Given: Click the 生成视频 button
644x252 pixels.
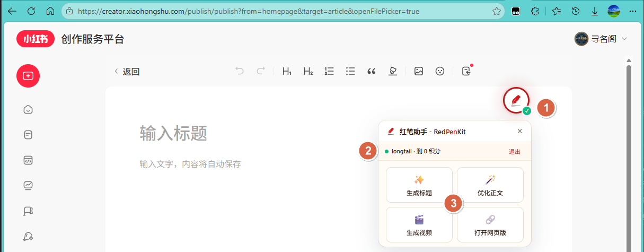Looking at the screenshot, I should 419,225.
